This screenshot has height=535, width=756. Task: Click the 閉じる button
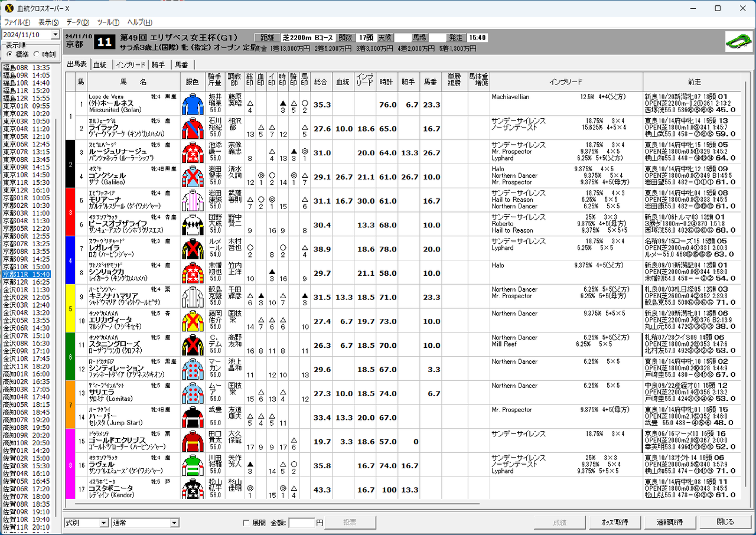[x=725, y=523]
